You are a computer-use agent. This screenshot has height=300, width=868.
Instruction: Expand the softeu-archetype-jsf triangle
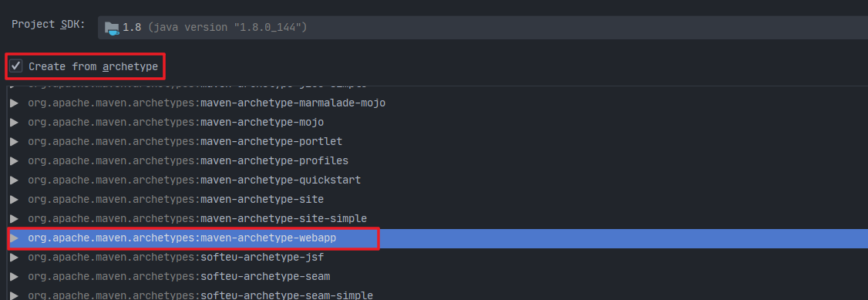pos(15,258)
